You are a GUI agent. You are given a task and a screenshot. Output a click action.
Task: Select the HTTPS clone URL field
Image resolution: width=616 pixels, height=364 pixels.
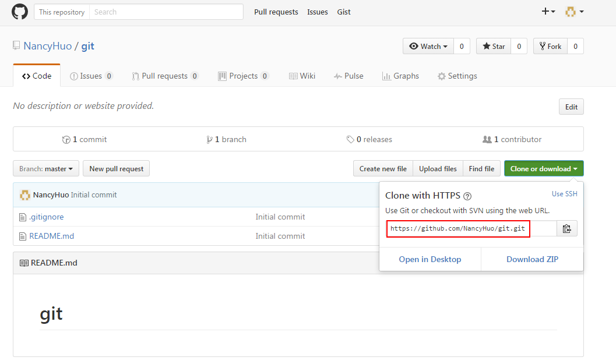point(471,228)
